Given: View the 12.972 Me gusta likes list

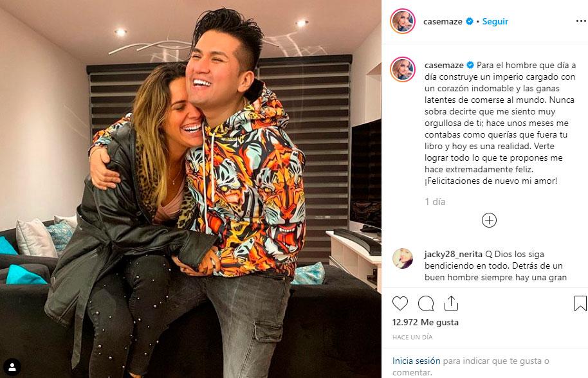Looking at the screenshot, I should 425,322.
